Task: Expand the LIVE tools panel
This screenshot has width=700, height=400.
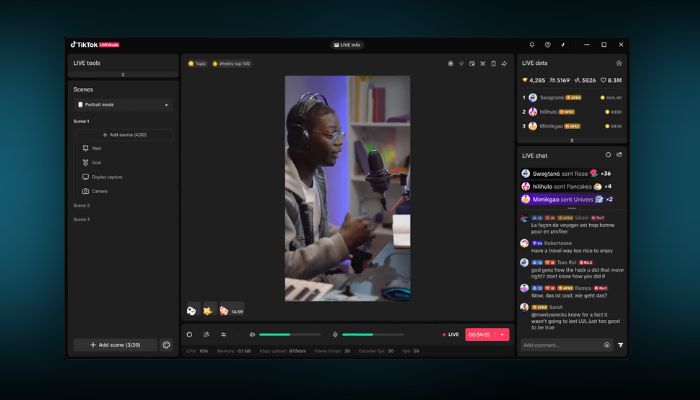Action: coord(123,74)
